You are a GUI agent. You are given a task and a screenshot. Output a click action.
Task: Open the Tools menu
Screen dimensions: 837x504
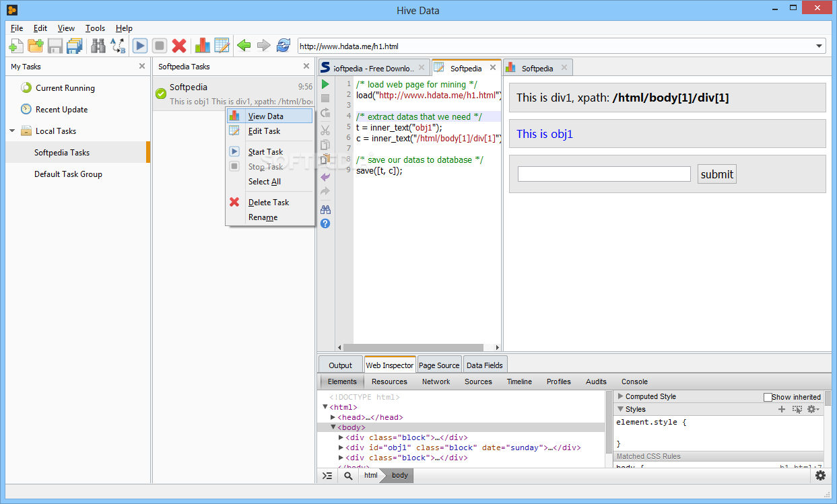click(95, 28)
